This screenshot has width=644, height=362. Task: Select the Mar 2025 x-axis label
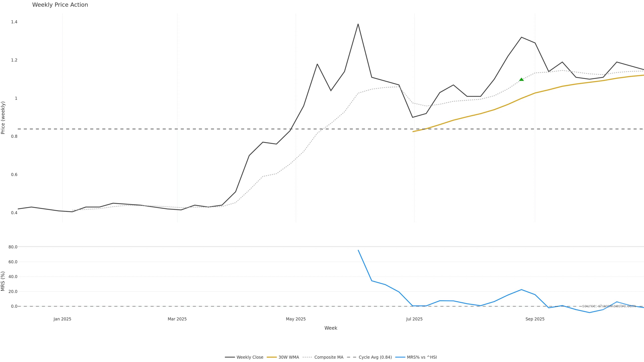pyautogui.click(x=177, y=319)
